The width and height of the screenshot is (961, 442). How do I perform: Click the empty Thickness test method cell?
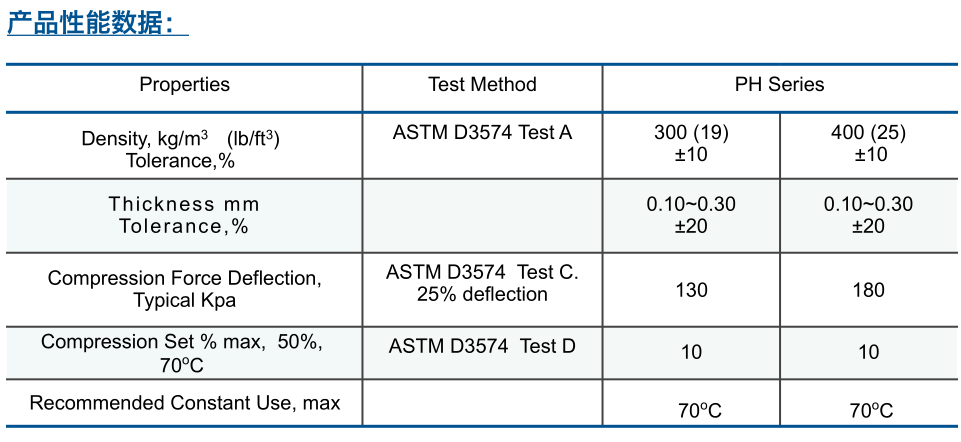pyautogui.click(x=482, y=216)
